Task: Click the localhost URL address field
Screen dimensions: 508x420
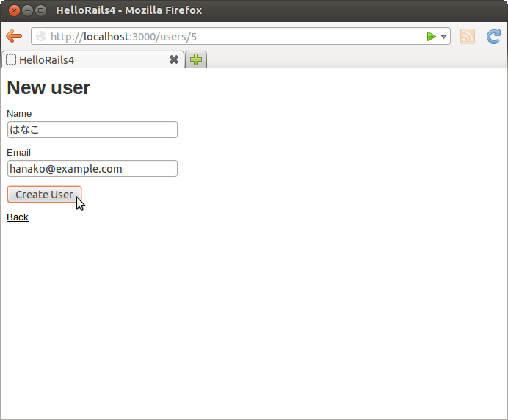Action: pyautogui.click(x=235, y=37)
